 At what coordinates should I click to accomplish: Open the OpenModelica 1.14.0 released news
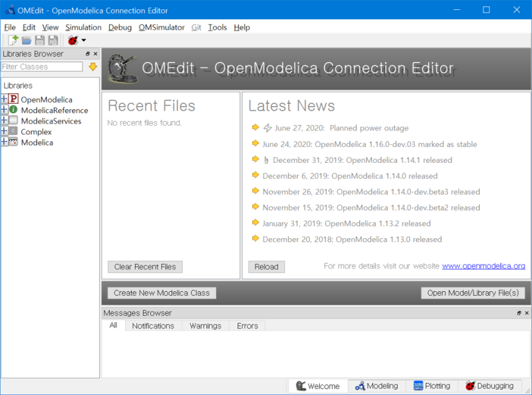coord(350,176)
